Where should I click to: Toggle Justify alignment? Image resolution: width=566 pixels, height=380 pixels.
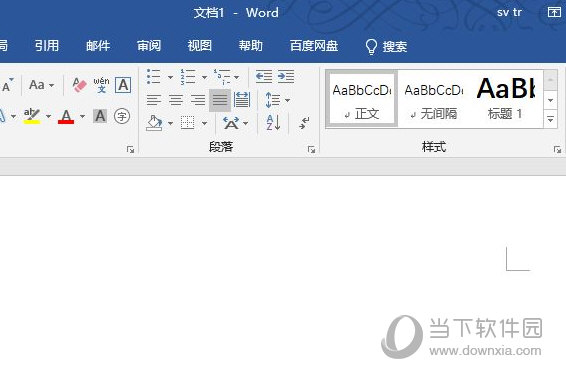220,100
